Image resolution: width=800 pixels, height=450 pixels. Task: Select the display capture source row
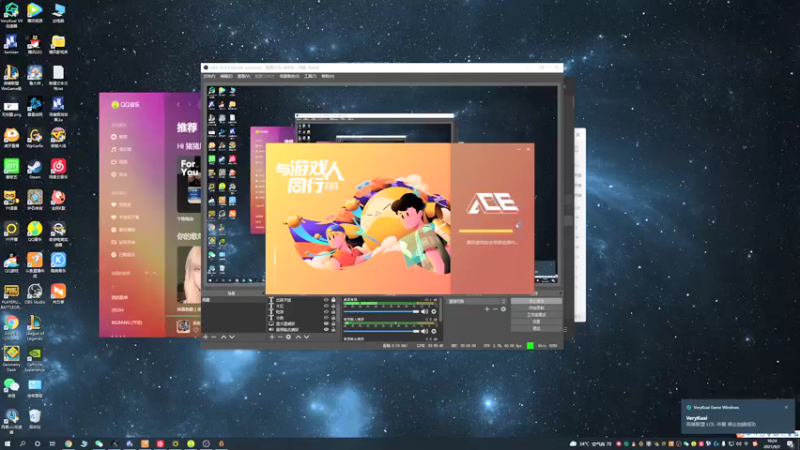pyautogui.click(x=303, y=323)
